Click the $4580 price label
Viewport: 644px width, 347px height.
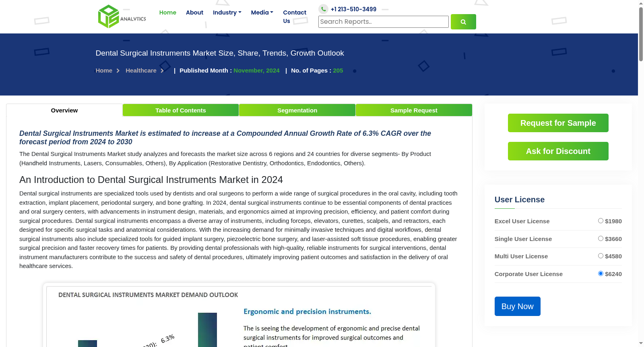[x=613, y=256]
